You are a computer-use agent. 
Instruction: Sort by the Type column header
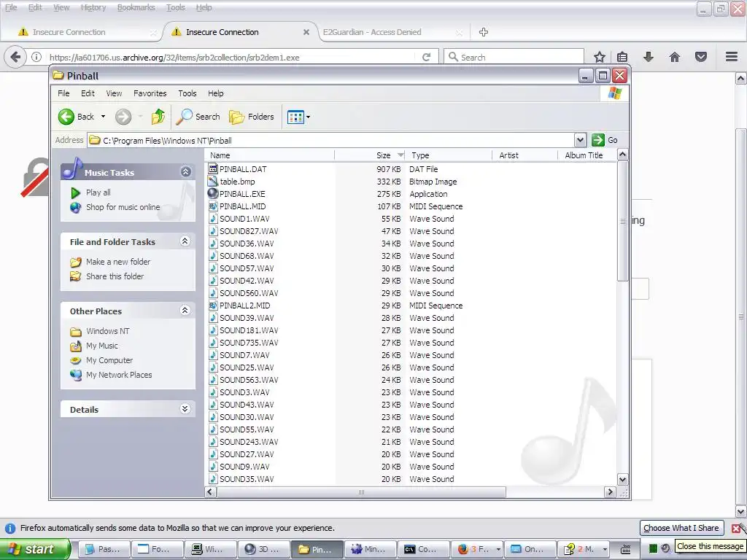(449, 155)
